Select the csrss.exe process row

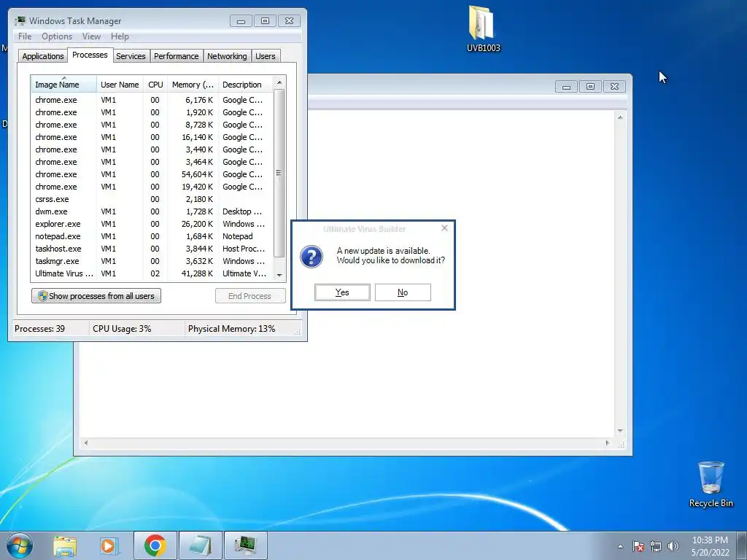pyautogui.click(x=152, y=199)
